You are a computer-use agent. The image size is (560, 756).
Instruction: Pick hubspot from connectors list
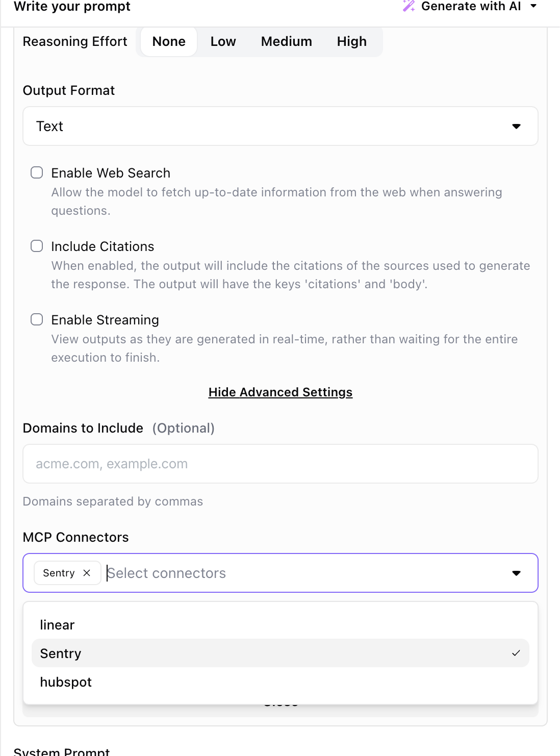pos(66,682)
